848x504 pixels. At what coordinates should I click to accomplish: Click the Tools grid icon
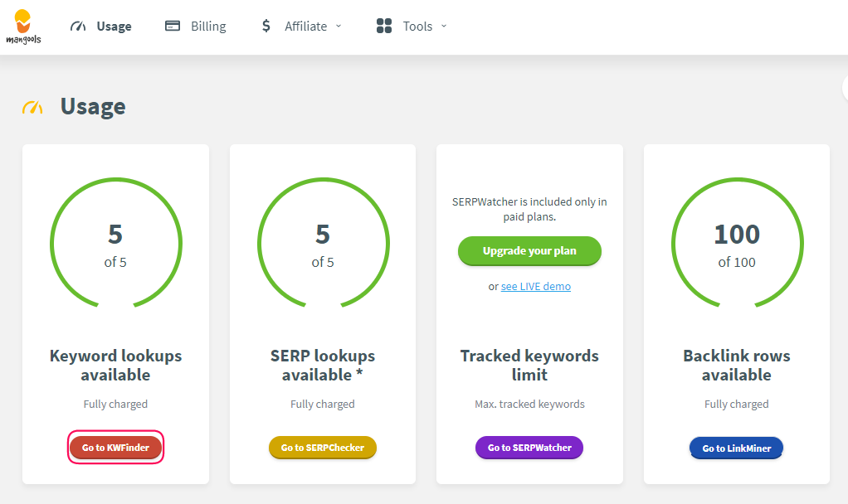[x=384, y=26]
